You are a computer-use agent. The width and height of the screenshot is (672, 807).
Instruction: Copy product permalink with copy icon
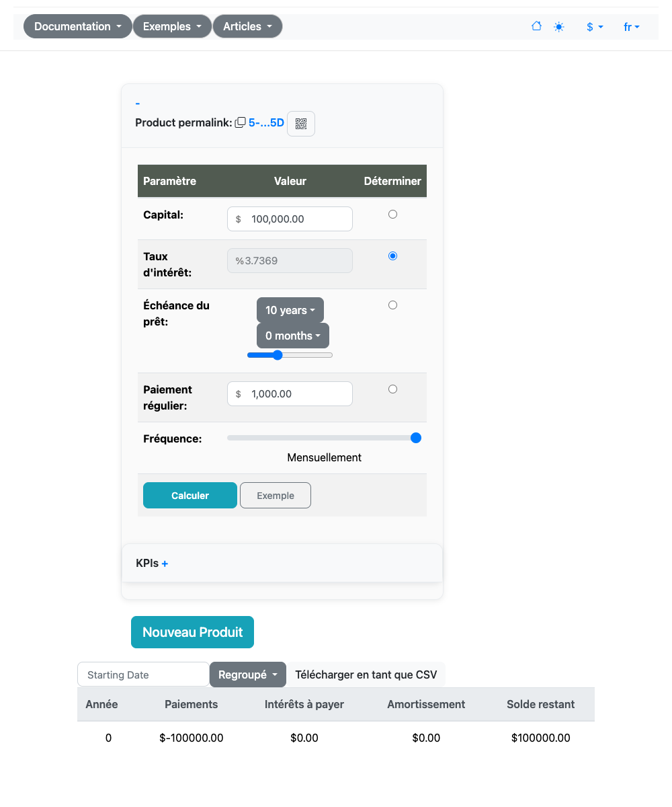click(240, 123)
